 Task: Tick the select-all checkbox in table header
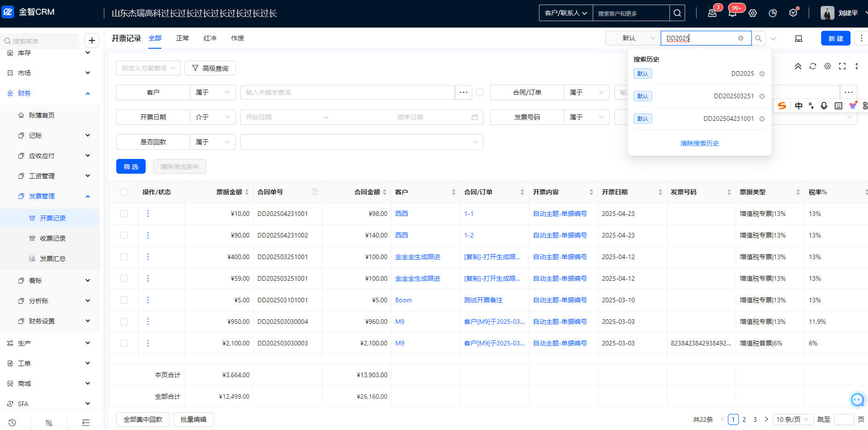(124, 192)
